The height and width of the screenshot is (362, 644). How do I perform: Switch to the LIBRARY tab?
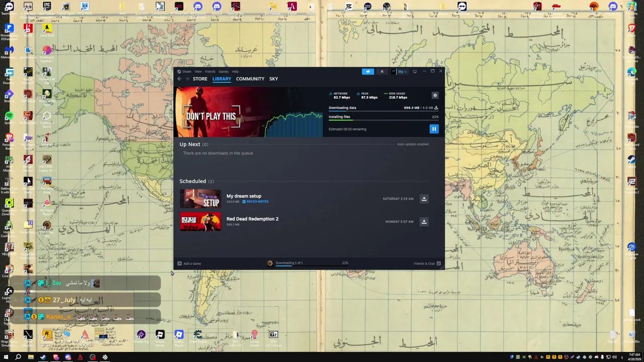(221, 79)
